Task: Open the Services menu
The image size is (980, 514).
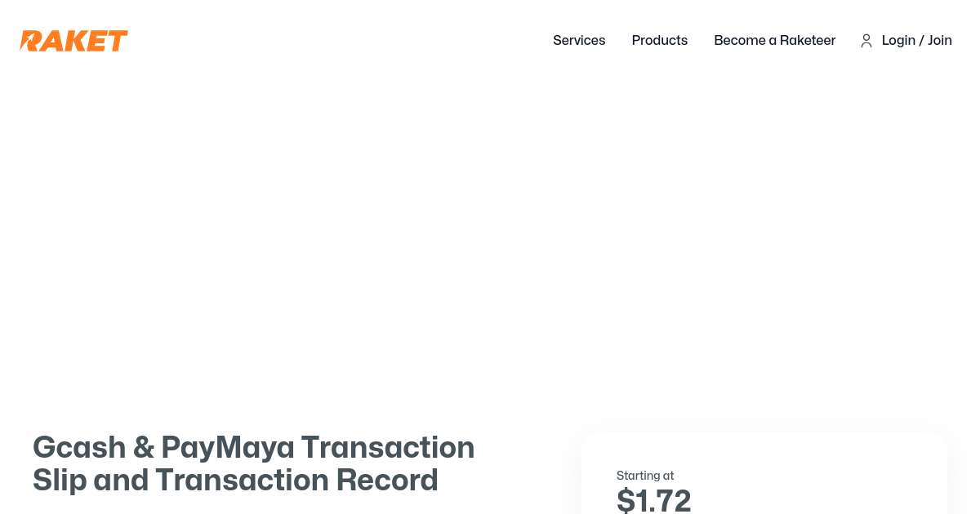Action: (579, 40)
